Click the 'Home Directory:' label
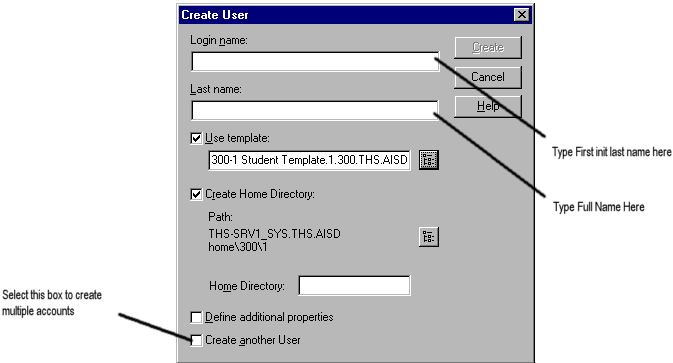The image size is (673, 363). 247,286
